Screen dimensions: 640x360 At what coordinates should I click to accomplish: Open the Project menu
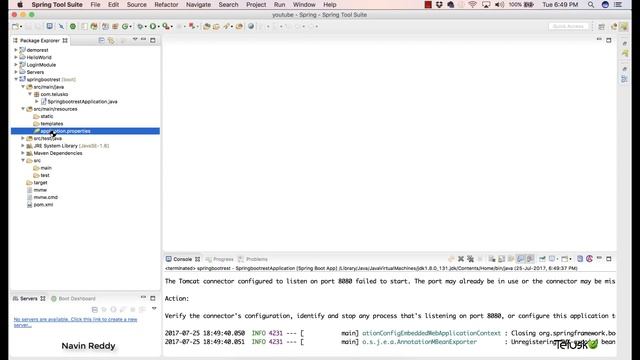(x=256, y=4)
